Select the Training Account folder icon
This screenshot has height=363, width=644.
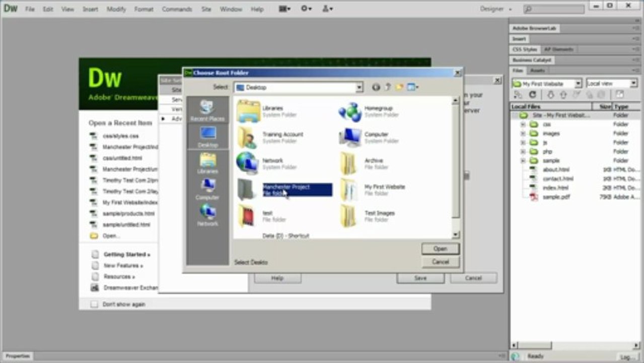[x=248, y=137]
